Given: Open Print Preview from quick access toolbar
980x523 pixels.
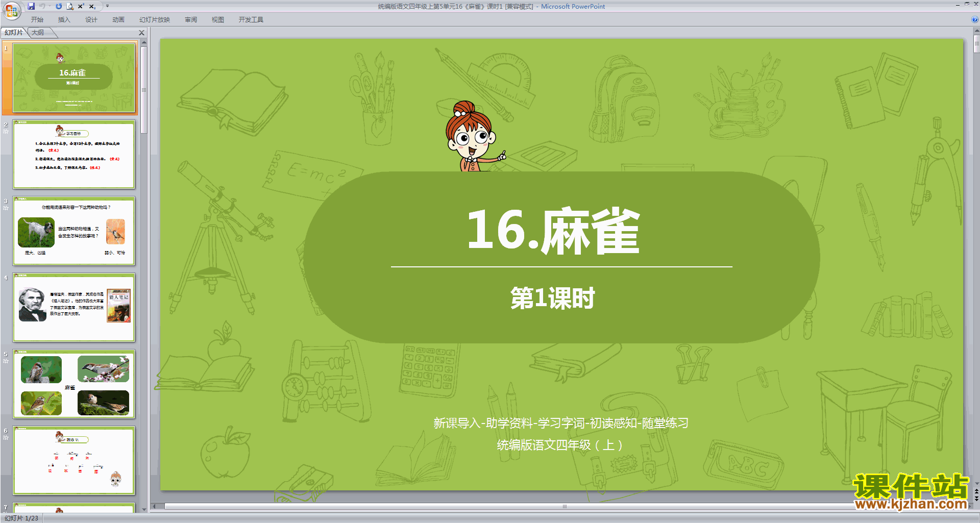Looking at the screenshot, I should click(70, 6).
